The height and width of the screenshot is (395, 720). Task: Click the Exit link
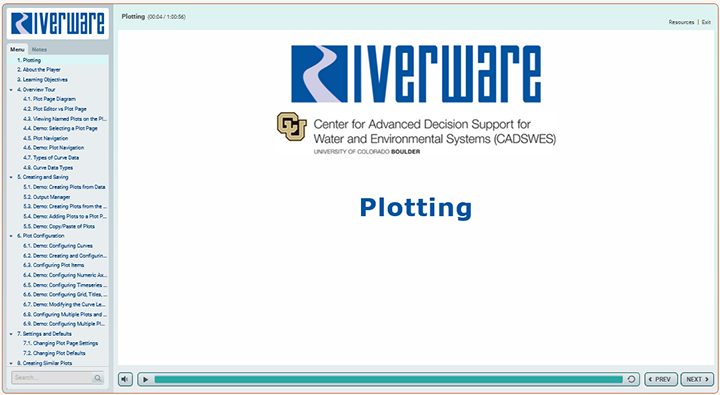706,22
